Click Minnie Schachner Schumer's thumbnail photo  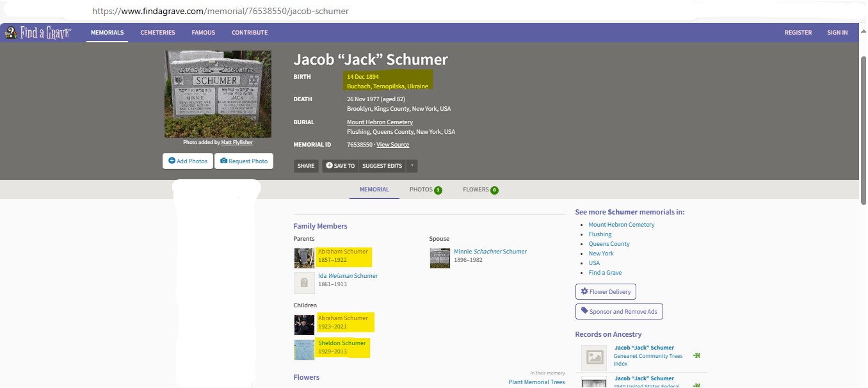440,258
